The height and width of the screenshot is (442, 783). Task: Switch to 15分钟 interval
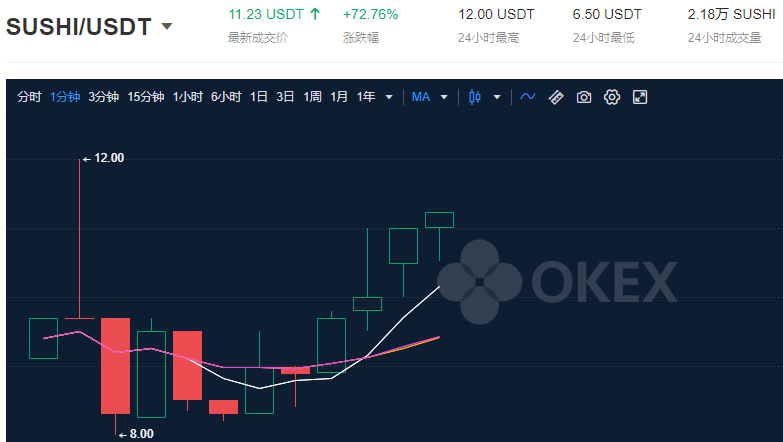pos(146,97)
